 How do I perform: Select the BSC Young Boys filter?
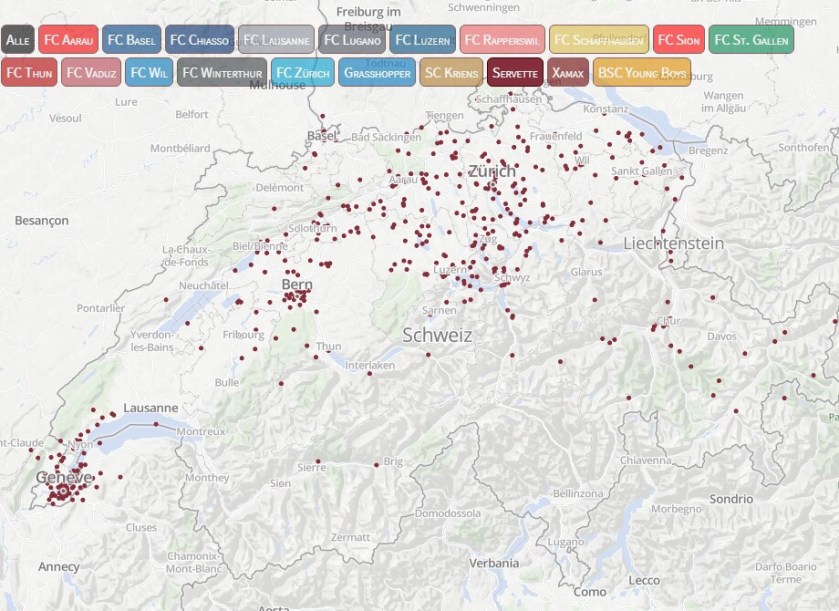click(x=642, y=73)
